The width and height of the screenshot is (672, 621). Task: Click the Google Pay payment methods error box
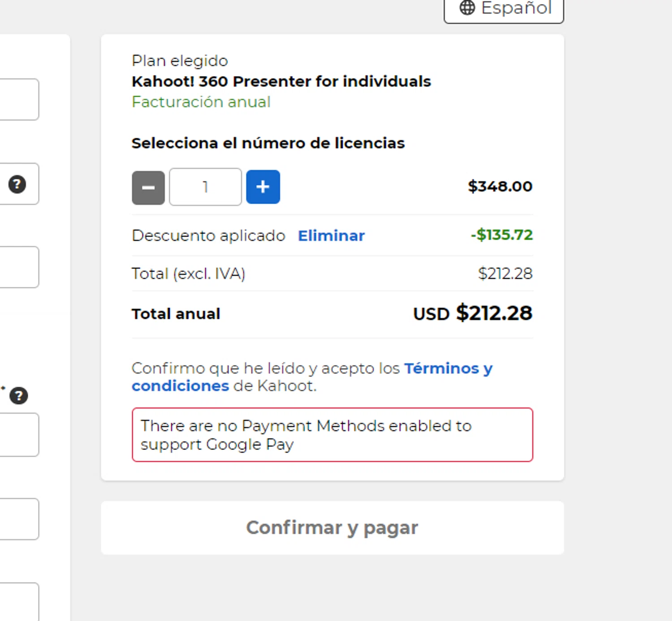(332, 435)
